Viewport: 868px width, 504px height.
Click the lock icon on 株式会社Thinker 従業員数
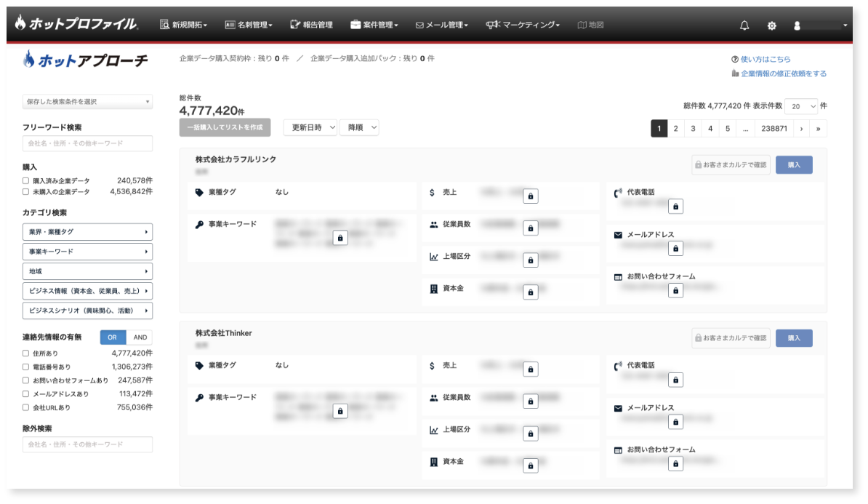(x=530, y=401)
